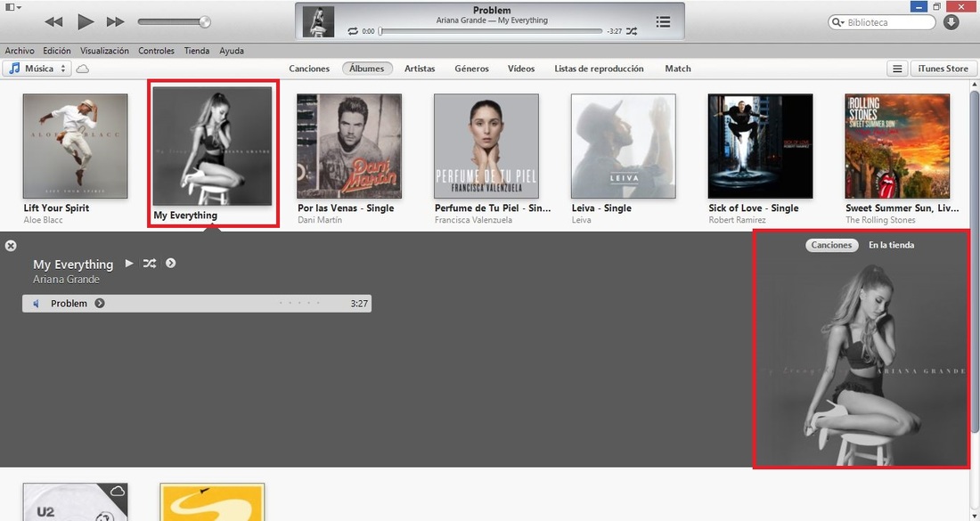The width and height of the screenshot is (980, 521).
Task: Switch to the Vídeos tab
Action: click(x=521, y=69)
